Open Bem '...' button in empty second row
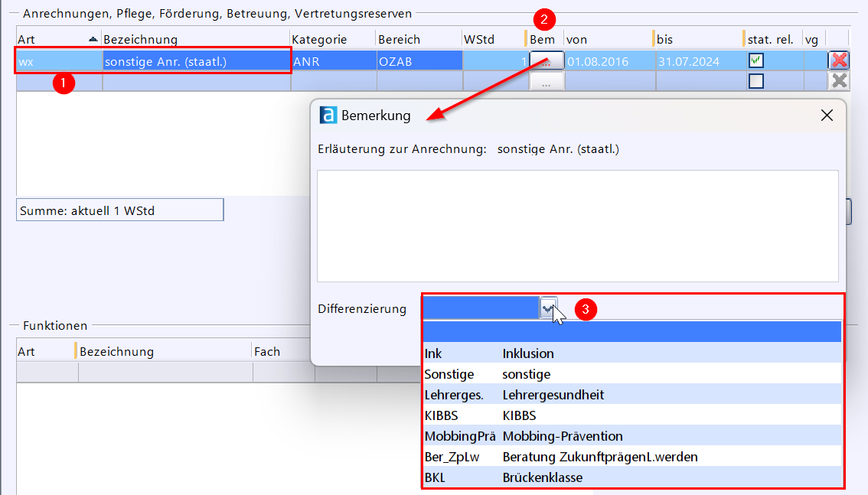868x495 pixels. [x=547, y=82]
